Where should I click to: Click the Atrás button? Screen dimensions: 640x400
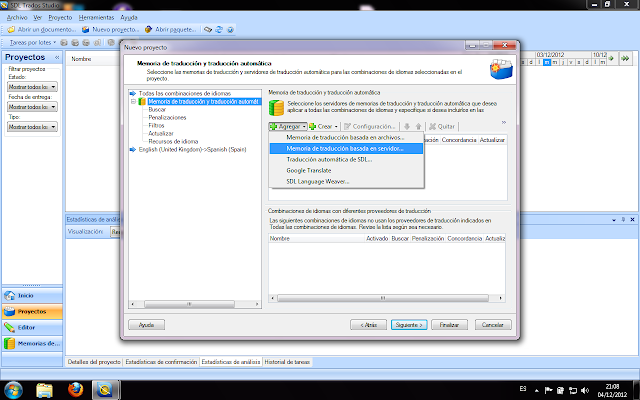coord(368,325)
